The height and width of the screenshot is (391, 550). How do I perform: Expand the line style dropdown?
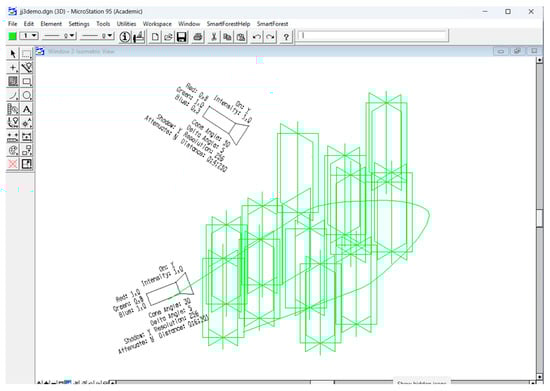(59, 36)
